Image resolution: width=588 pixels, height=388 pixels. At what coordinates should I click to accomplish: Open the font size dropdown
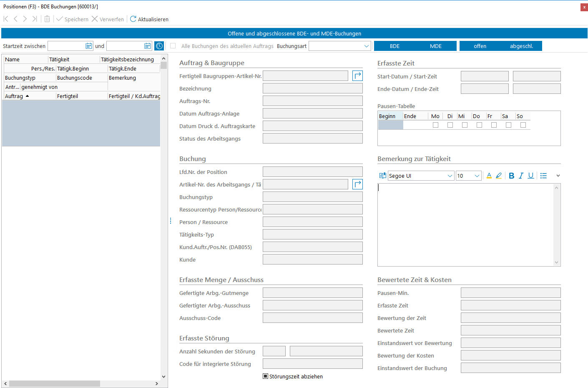pyautogui.click(x=477, y=176)
